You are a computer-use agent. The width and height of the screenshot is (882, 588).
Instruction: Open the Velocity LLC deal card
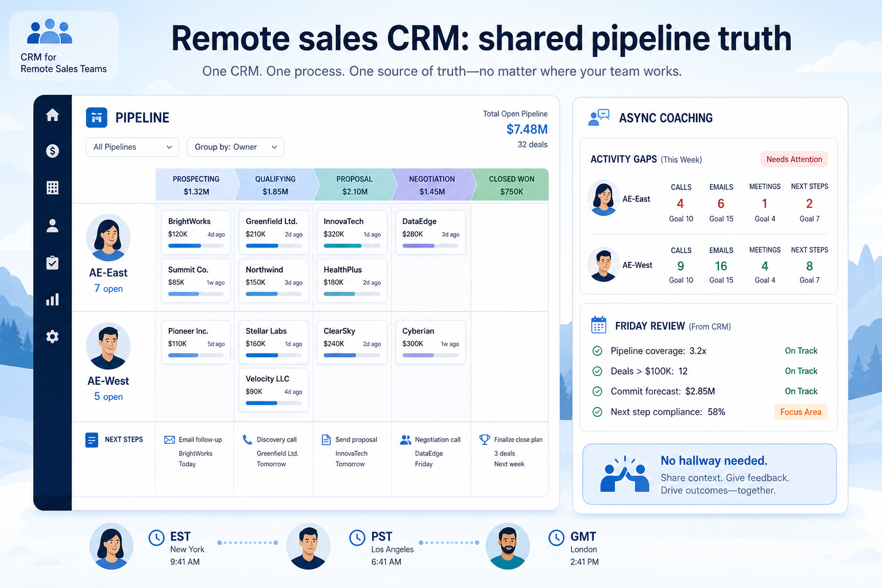click(274, 390)
